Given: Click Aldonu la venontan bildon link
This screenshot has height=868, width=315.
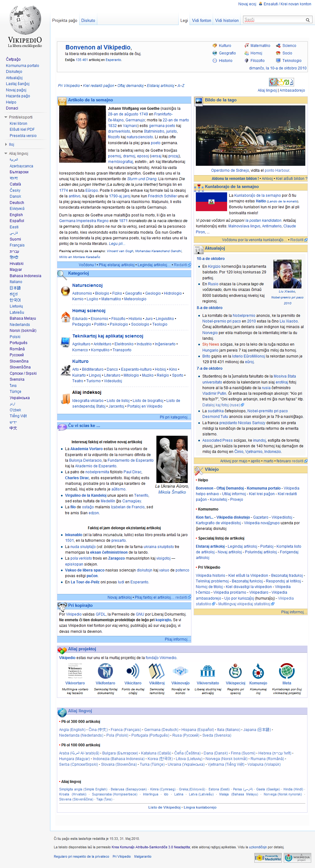Looking at the screenshot, I should [235, 179].
